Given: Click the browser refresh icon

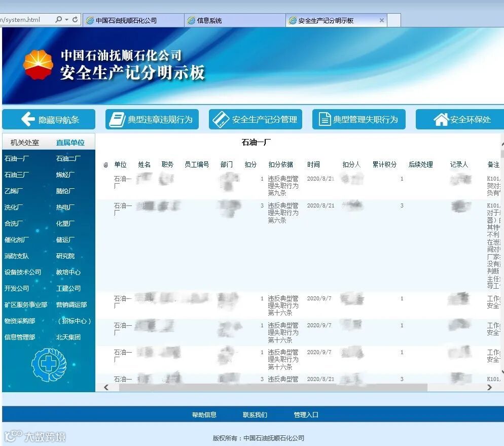Looking at the screenshot, I should click(75, 20).
